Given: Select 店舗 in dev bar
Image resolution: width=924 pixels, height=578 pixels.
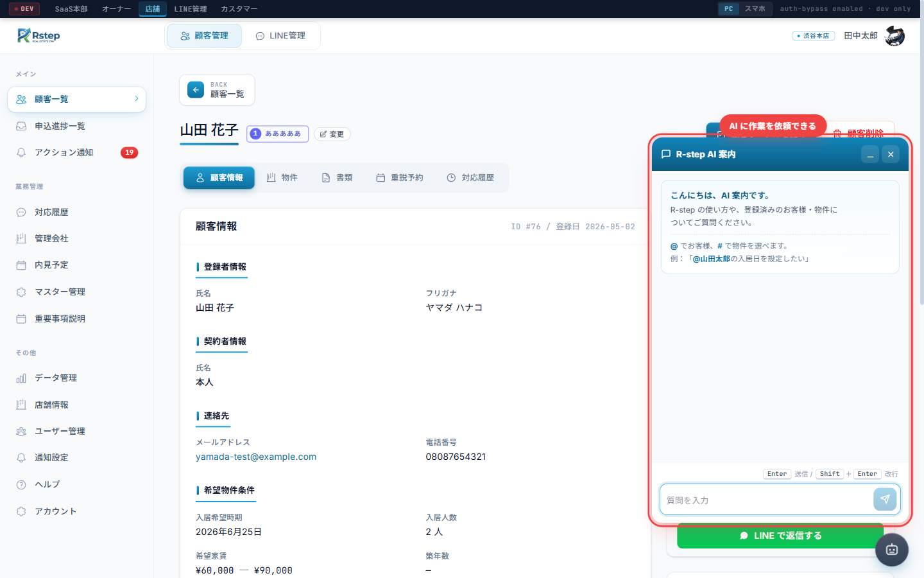Looking at the screenshot, I should pos(153,9).
